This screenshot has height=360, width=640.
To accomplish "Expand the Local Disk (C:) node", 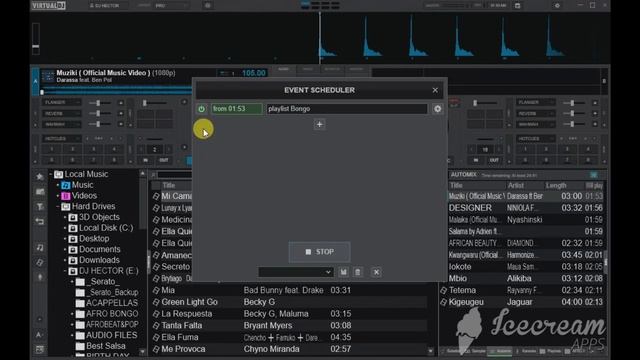I will point(65,228).
